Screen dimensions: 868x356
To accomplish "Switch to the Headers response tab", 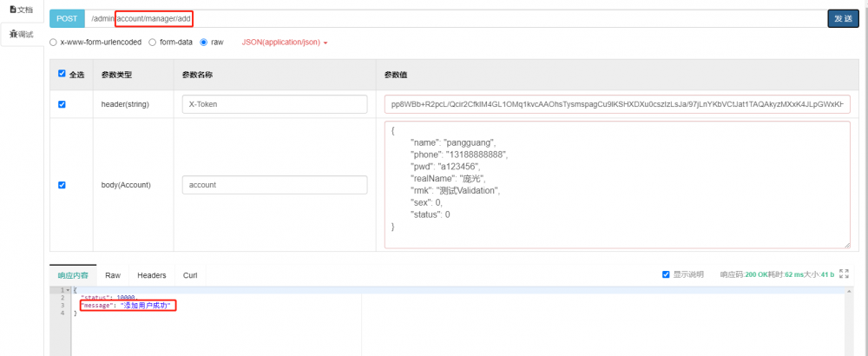I will coord(152,275).
